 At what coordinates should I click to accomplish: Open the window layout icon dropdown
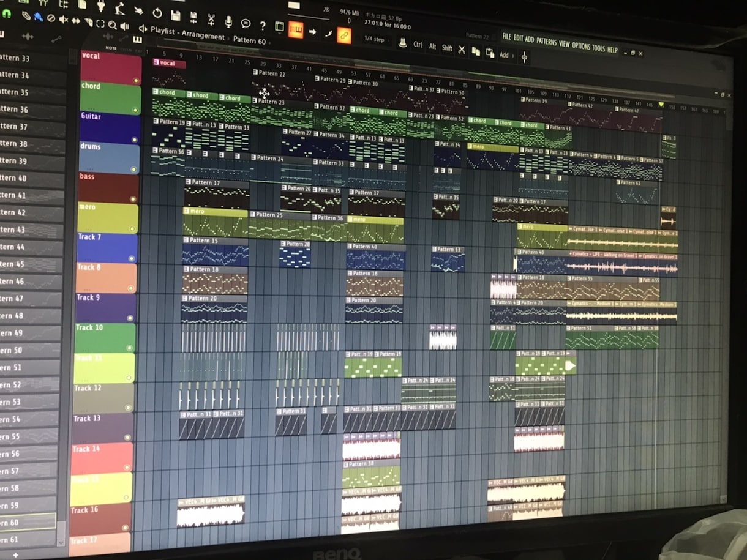(x=279, y=27)
